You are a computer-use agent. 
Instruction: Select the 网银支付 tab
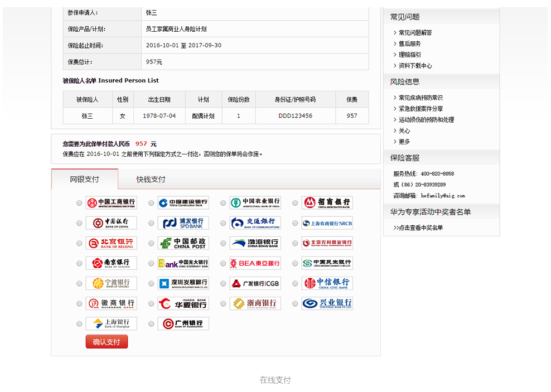pos(84,180)
